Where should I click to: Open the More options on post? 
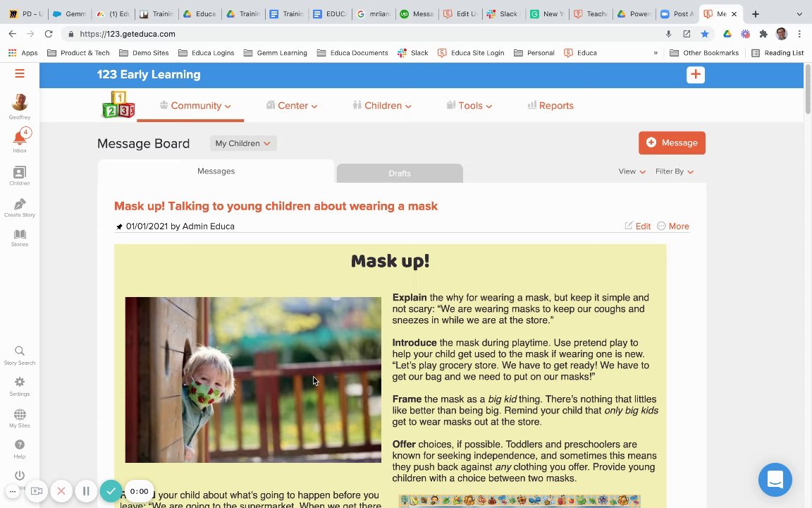pyautogui.click(x=672, y=226)
